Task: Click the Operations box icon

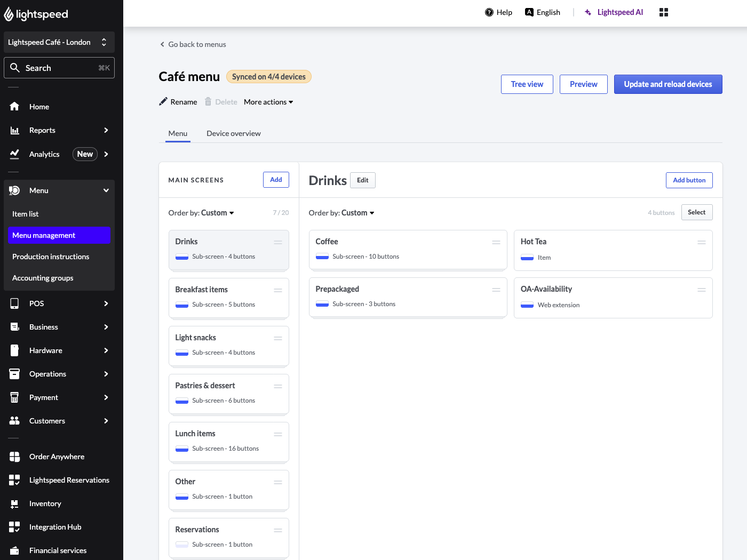Action: pos(14,374)
